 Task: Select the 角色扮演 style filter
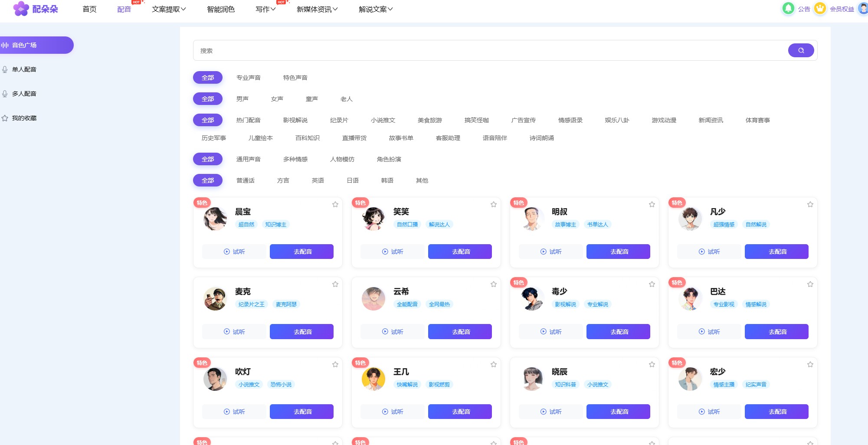[389, 159]
